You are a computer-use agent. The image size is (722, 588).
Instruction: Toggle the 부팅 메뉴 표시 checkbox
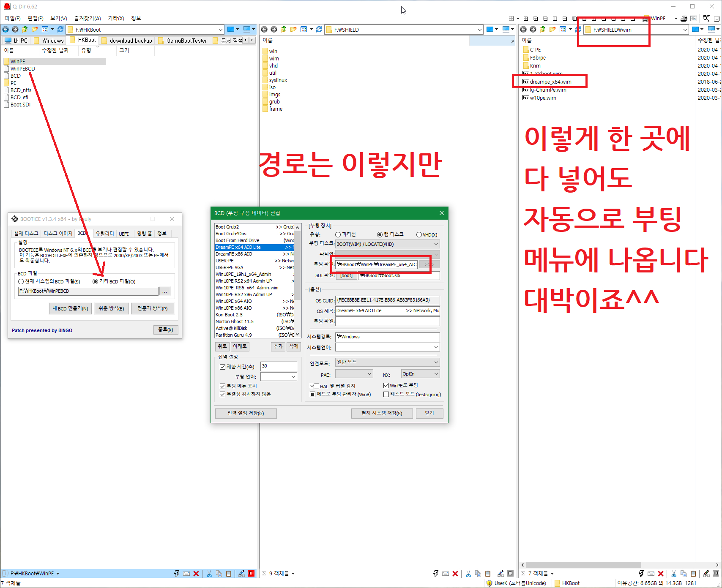pyautogui.click(x=222, y=386)
